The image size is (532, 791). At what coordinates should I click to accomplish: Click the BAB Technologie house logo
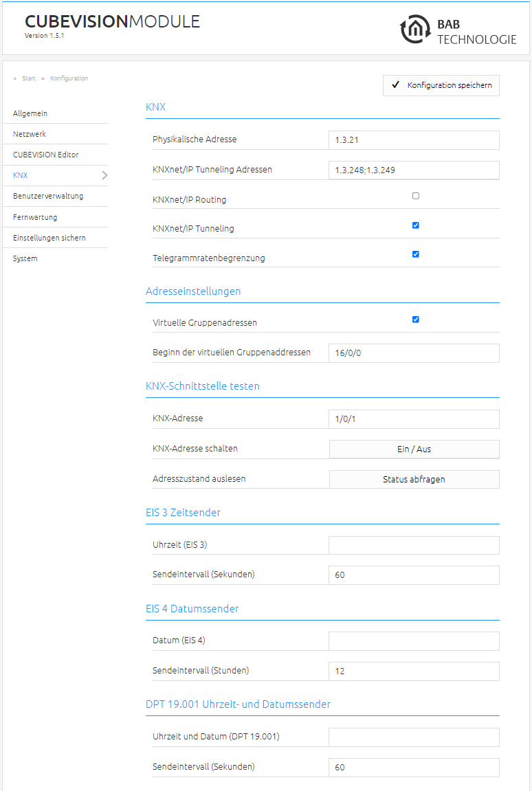point(415,30)
